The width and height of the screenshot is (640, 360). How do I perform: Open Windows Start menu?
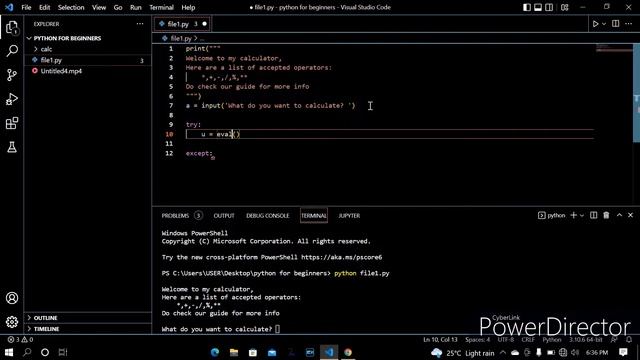click(x=9, y=352)
